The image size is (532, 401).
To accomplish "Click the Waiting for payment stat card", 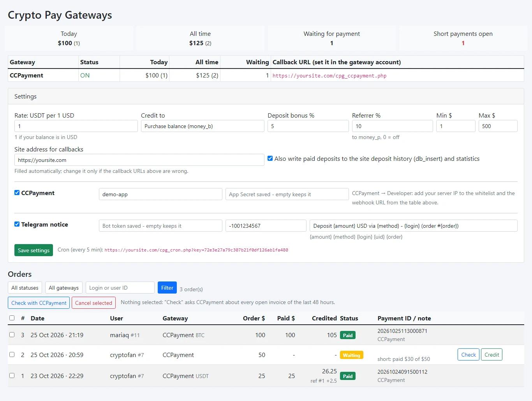I will pos(332,38).
